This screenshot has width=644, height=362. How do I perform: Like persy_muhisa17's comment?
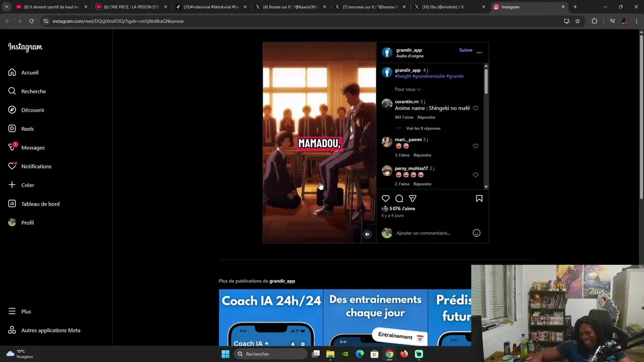click(x=475, y=175)
